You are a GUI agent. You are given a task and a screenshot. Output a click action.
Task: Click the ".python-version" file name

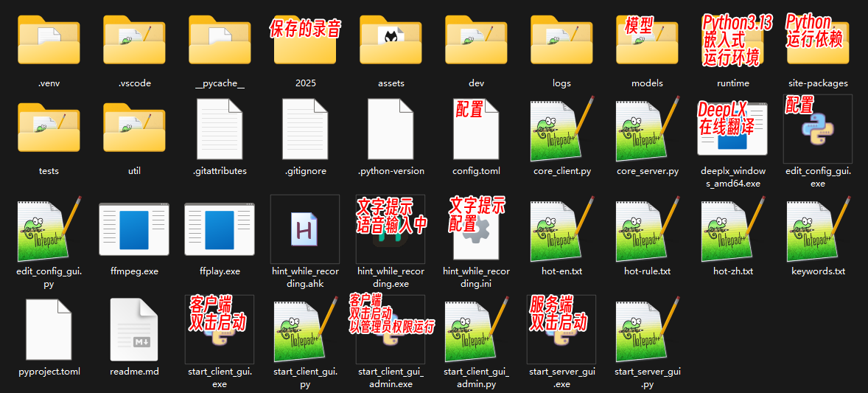tap(391, 171)
